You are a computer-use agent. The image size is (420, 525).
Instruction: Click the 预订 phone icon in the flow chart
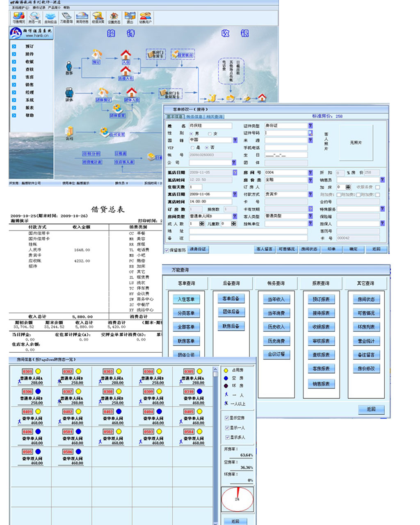96,57
